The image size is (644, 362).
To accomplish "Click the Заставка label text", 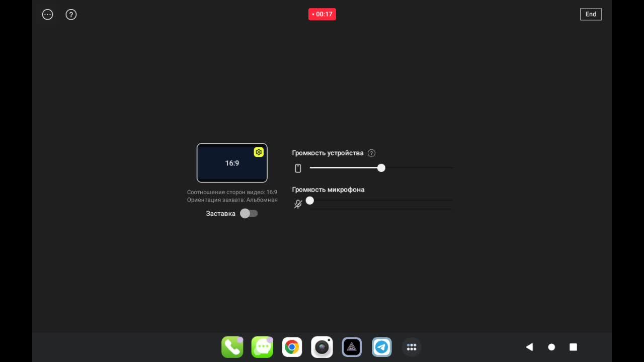I will (x=220, y=214).
